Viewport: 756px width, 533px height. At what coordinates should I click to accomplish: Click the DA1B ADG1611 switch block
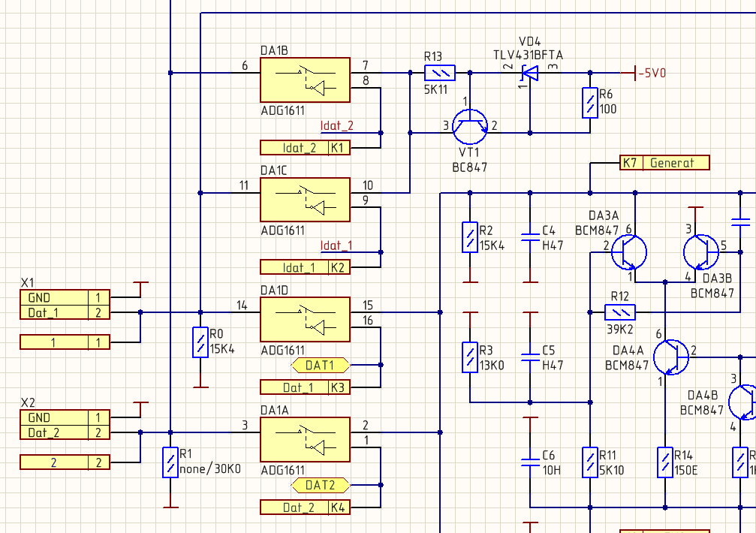click(306, 80)
